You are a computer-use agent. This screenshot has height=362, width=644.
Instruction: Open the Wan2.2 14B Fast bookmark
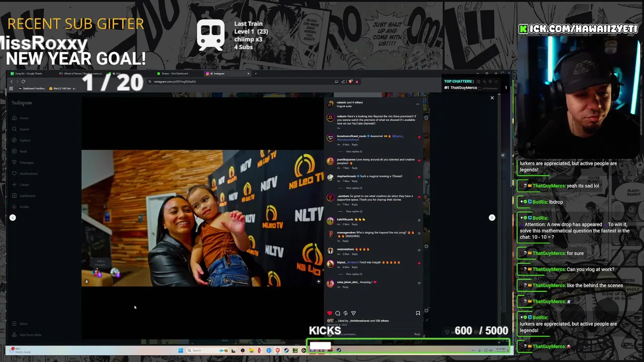(62, 88)
